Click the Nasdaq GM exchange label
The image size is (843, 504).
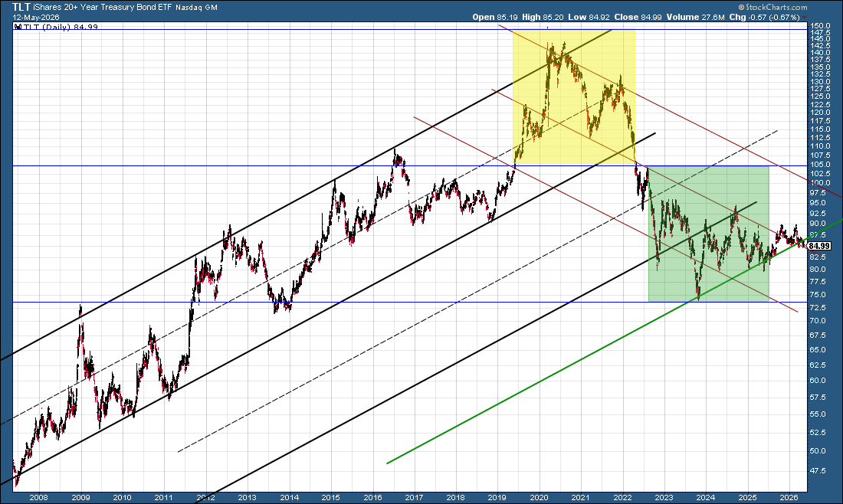(196, 8)
